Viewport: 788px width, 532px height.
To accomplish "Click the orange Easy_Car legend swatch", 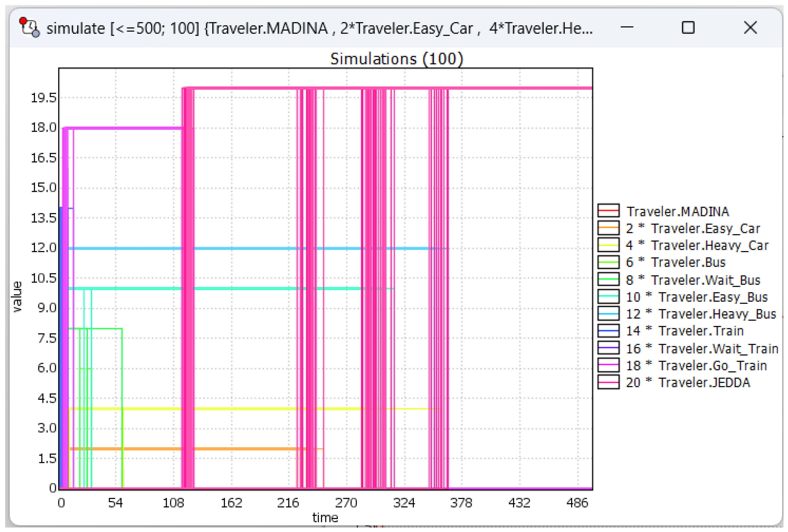I will (x=608, y=228).
